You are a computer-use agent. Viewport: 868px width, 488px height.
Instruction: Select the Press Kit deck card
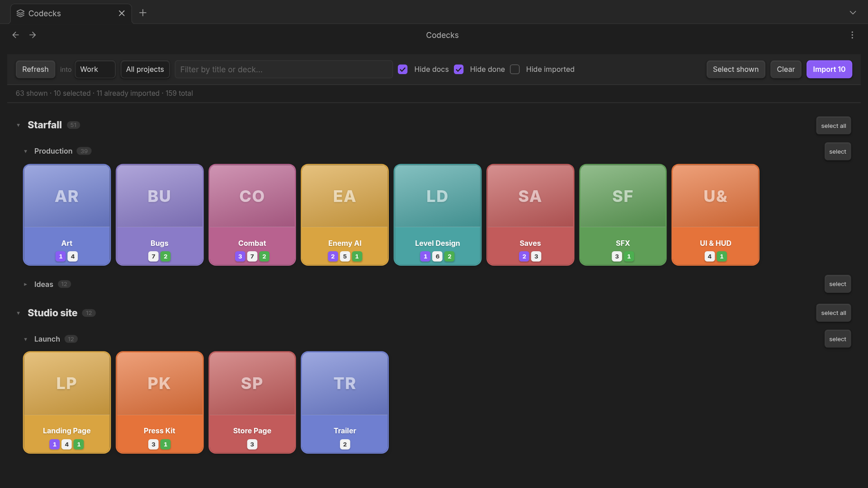(x=160, y=402)
